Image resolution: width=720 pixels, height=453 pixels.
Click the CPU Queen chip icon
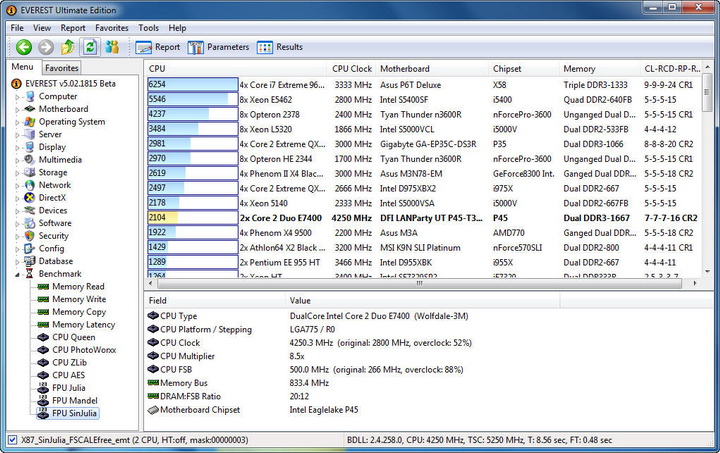43,337
